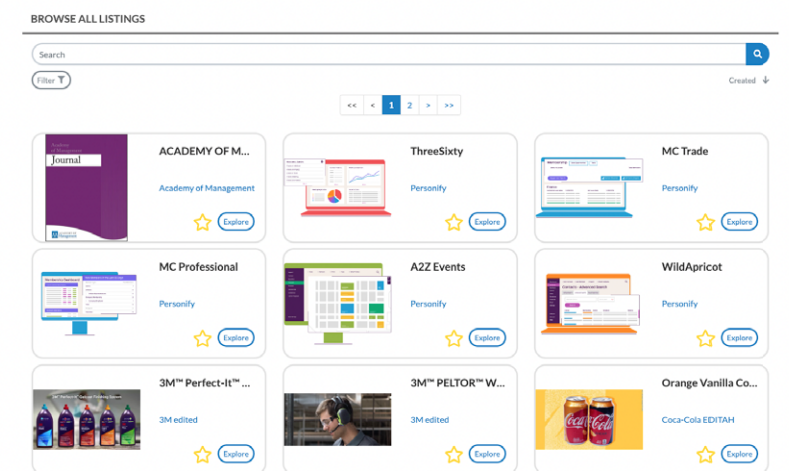
Task: Click the blue search magnifier button
Action: pos(757,55)
